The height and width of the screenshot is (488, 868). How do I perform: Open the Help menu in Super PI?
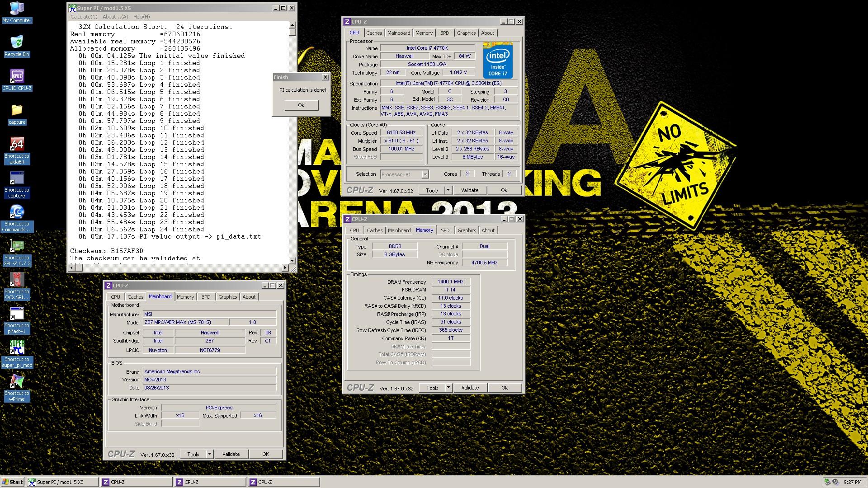coord(142,17)
